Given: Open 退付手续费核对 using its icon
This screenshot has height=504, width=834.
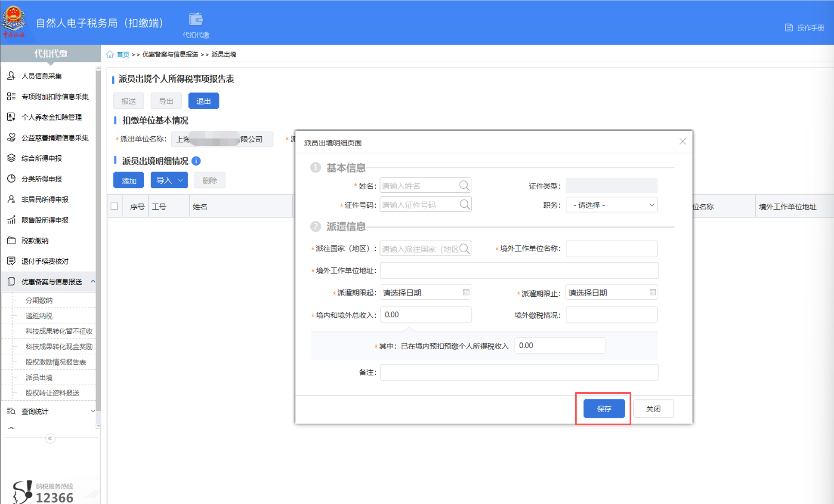Looking at the screenshot, I should 11,261.
